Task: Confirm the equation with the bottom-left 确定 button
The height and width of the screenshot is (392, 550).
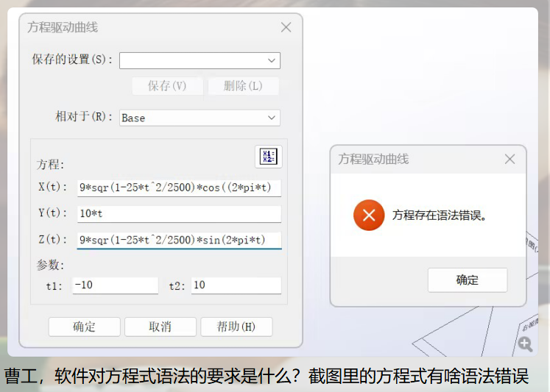Action: (85, 327)
